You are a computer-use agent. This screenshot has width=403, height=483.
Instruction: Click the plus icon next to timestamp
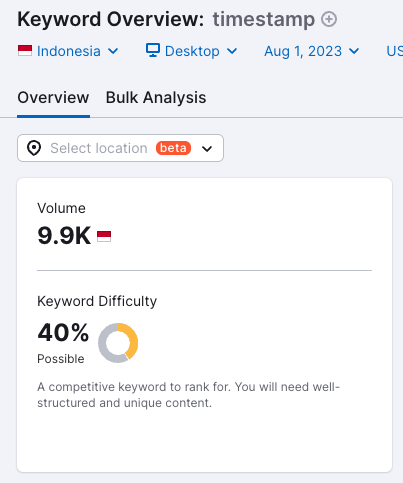click(329, 19)
